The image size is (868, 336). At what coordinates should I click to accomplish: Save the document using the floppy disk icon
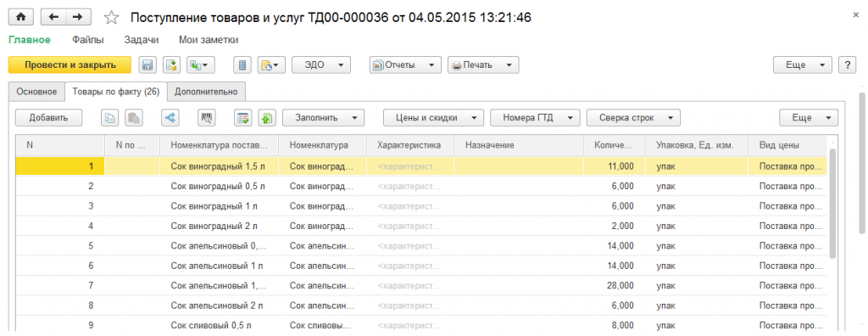pyautogui.click(x=147, y=64)
